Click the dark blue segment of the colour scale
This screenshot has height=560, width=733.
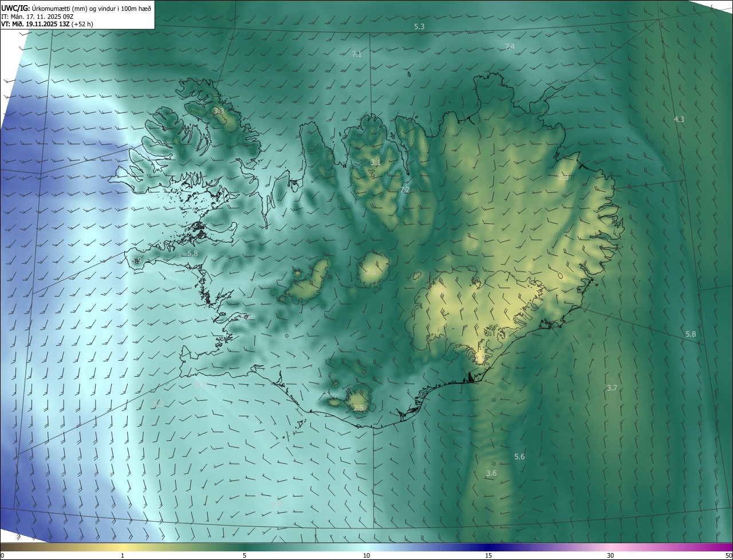[488, 547]
